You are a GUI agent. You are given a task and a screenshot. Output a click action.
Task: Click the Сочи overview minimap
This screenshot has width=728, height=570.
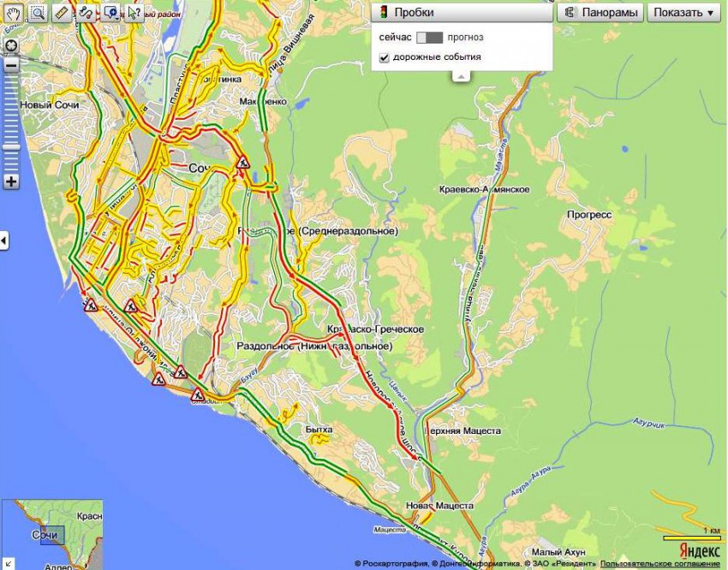(51, 535)
